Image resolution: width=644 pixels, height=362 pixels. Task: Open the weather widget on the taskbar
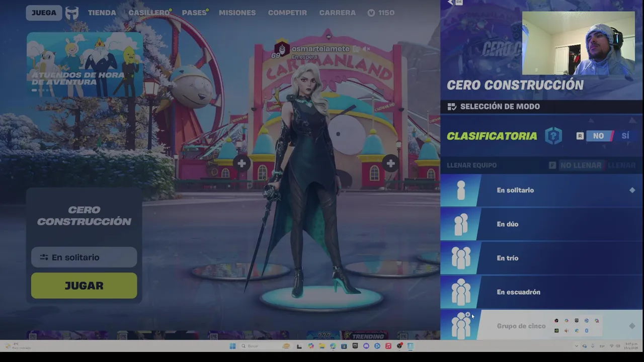tap(18, 346)
